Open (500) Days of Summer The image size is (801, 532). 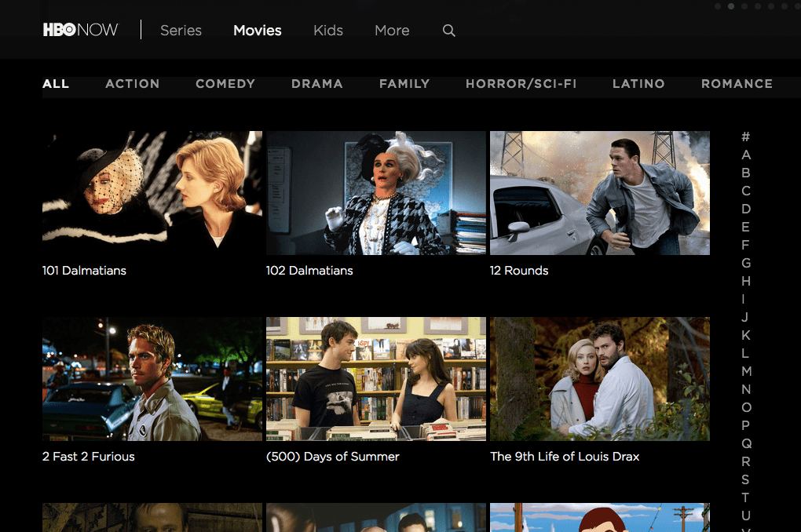[375, 379]
